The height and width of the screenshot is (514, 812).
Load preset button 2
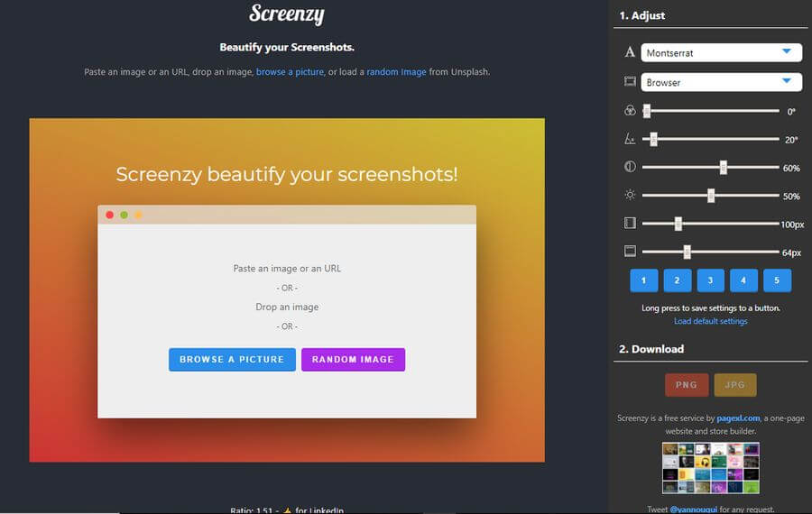coord(677,280)
